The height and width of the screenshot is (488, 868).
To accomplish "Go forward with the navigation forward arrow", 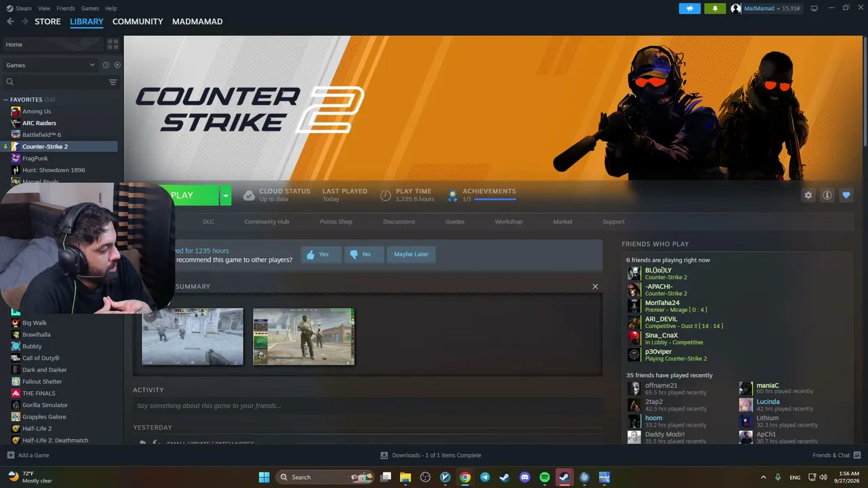I will point(25,22).
